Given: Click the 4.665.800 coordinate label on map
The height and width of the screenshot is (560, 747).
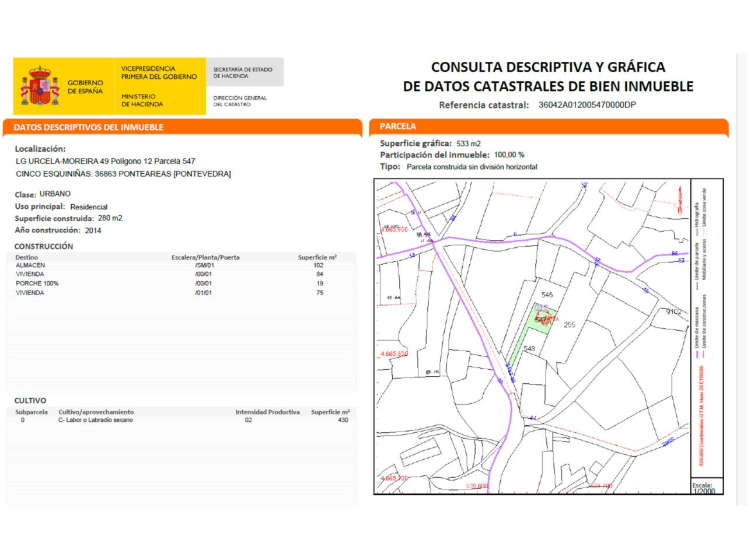Looking at the screenshot, I should [394, 354].
